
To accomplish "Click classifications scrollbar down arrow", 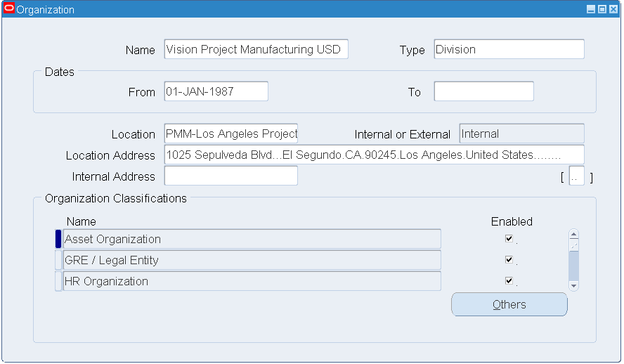I will [573, 285].
